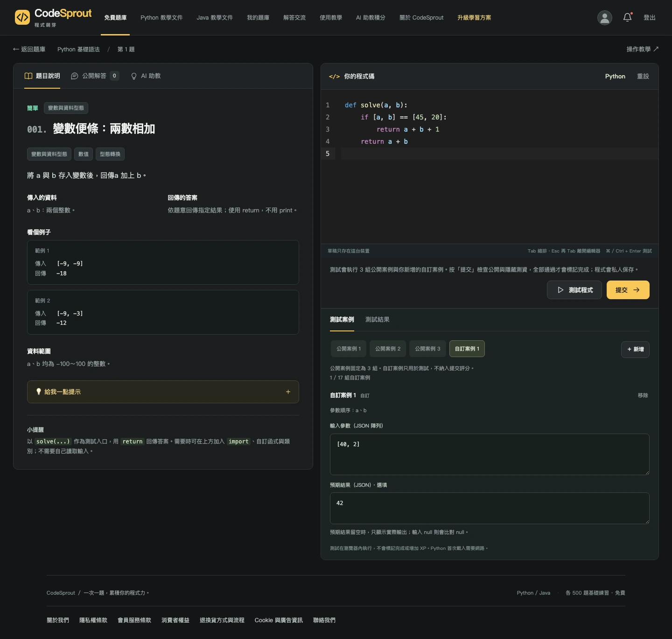Open 隱私權條款 footer link
The height and width of the screenshot is (639, 672).
pyautogui.click(x=93, y=620)
